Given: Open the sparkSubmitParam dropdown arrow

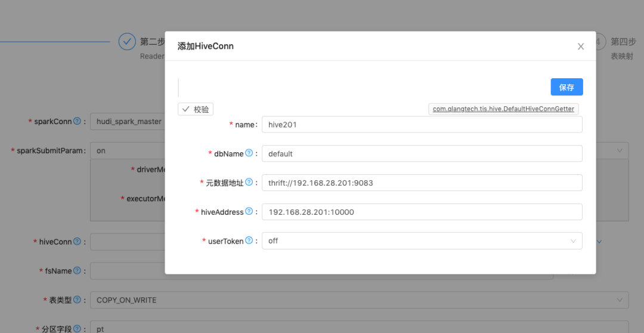Looking at the screenshot, I should coord(620,150).
